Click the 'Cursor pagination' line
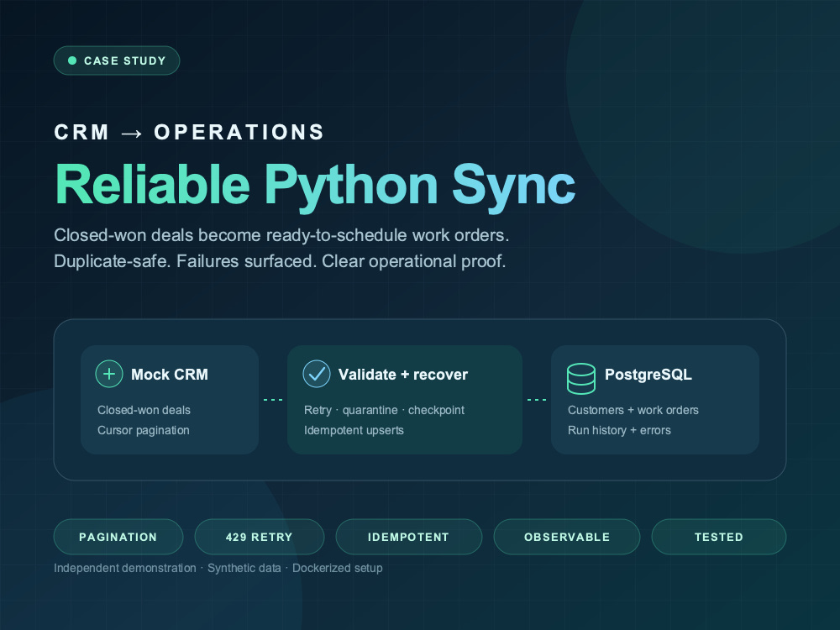This screenshot has width=840, height=630. (144, 430)
